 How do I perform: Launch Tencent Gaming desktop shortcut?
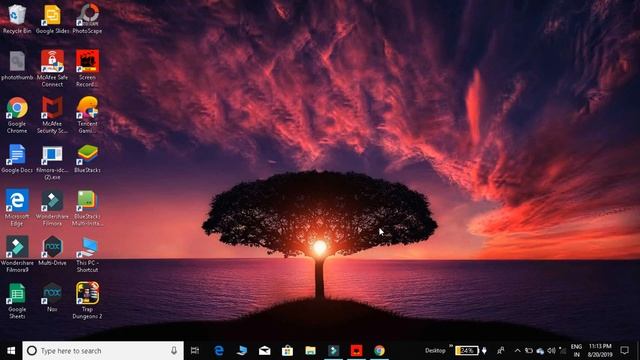pos(87,115)
